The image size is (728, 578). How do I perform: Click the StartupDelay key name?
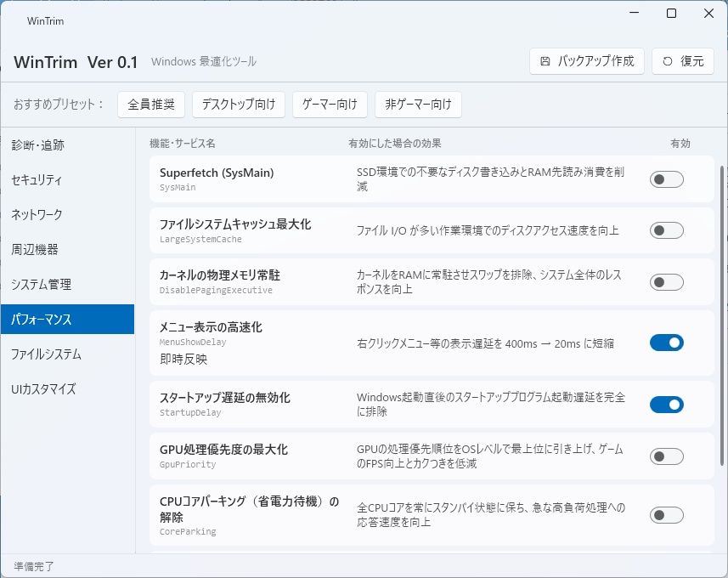pos(190,412)
